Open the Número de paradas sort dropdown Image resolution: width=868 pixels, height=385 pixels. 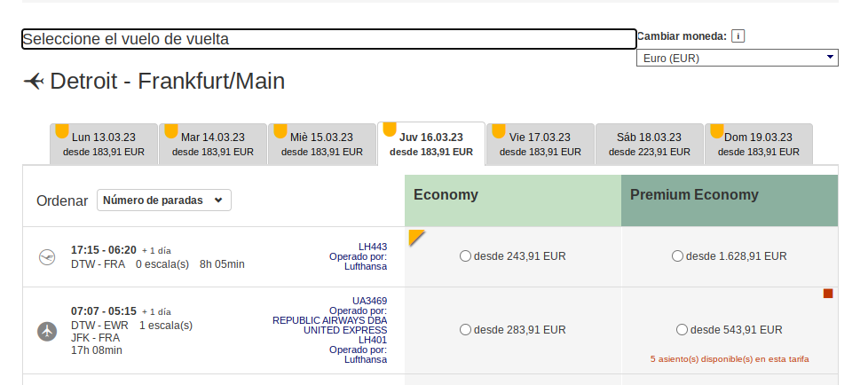(164, 200)
